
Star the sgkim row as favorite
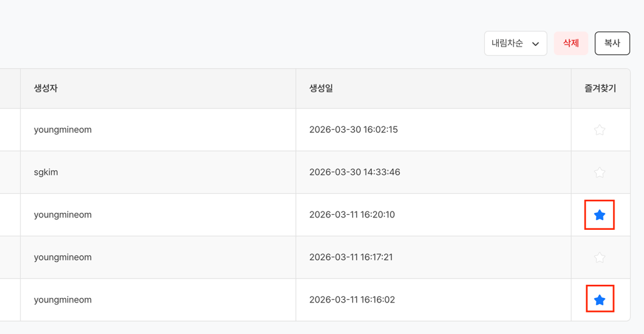(x=599, y=172)
